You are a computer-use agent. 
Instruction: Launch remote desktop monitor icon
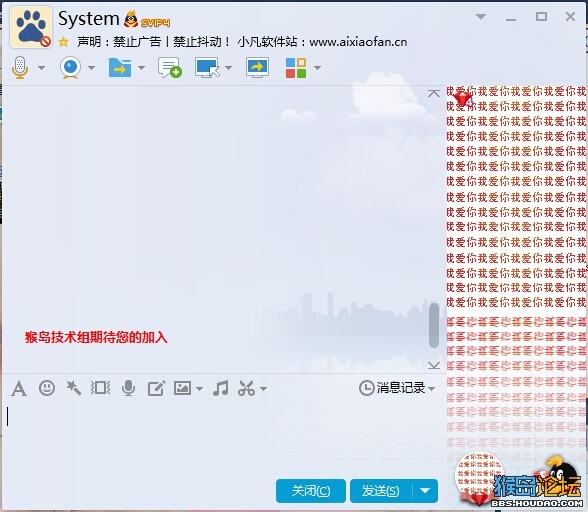point(207,68)
